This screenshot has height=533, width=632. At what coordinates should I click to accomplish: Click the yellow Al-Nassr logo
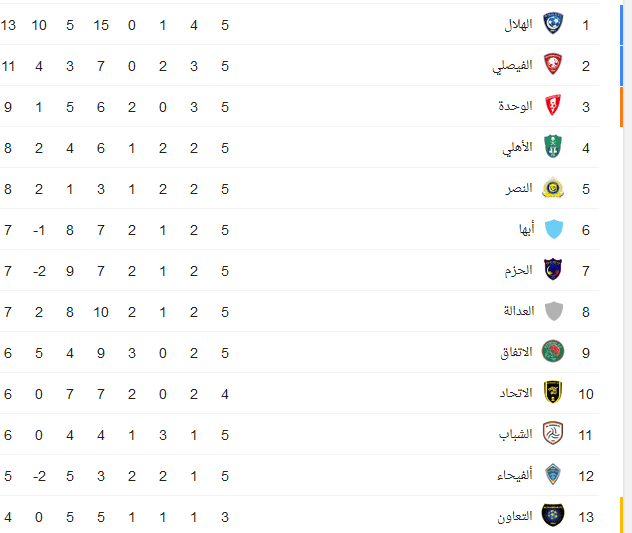click(553, 188)
